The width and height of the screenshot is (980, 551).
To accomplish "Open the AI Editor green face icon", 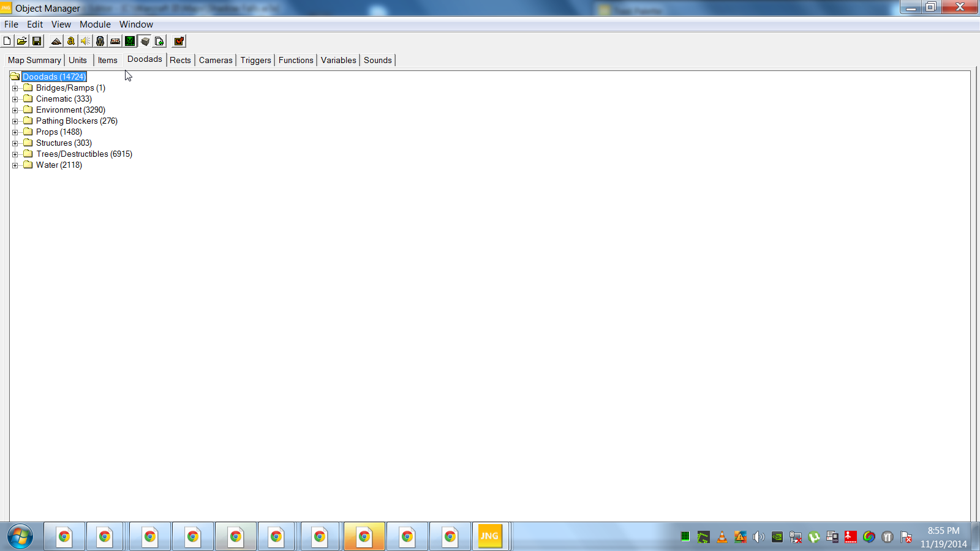I will point(130,41).
